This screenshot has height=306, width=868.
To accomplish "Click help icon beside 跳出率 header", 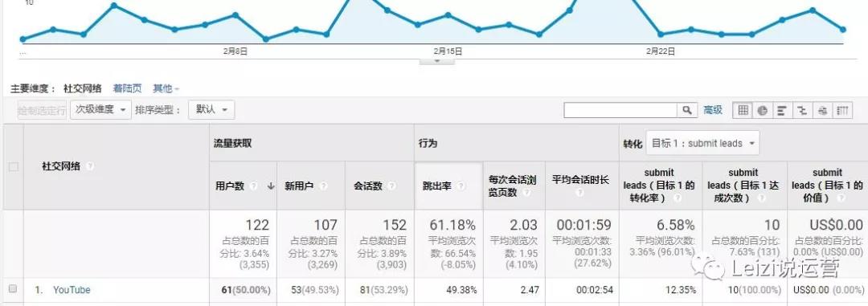I will pyautogui.click(x=461, y=186).
